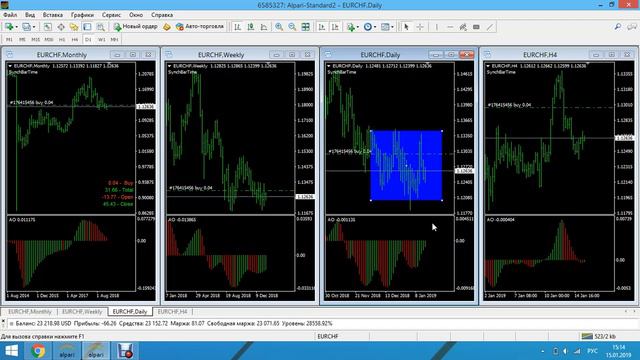The width and height of the screenshot is (640, 360).
Task: Select the horizontal line drawing tool
Action: coord(450,27)
